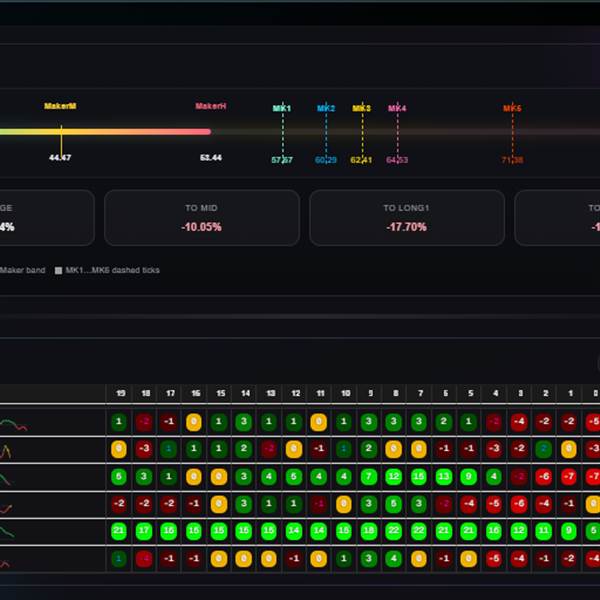Click the 18 cell under column 9
The height and width of the screenshot is (600, 600).
point(369,531)
